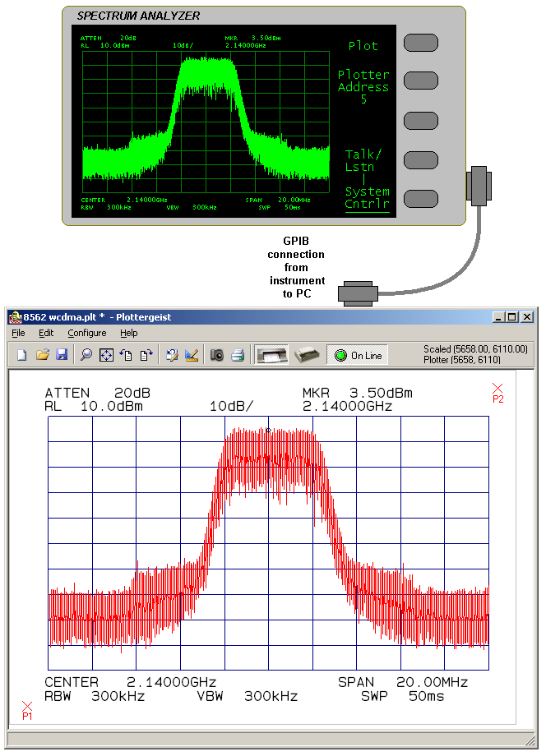Select the magnifier zoom tool
Viewport: 546px width, 756px height.
(86, 355)
